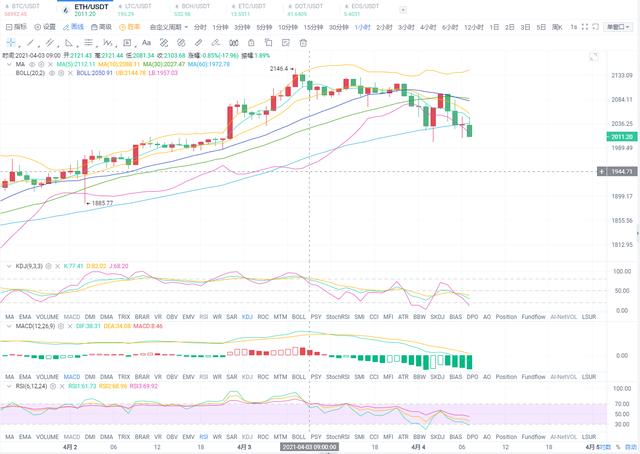Select the 1日 daily period

click(494, 27)
